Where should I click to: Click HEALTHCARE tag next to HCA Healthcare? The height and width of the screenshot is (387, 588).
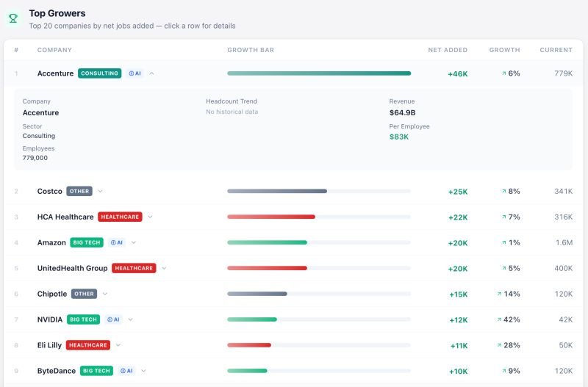120,217
